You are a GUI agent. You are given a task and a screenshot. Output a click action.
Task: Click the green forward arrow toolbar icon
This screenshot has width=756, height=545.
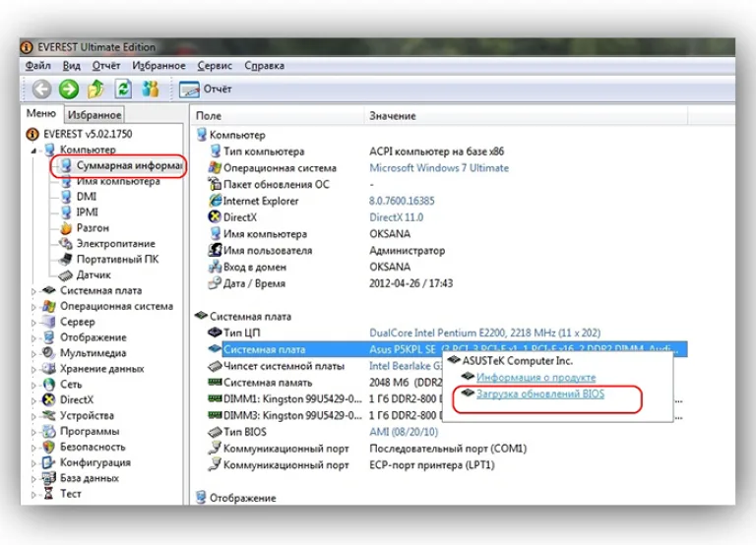(x=69, y=89)
